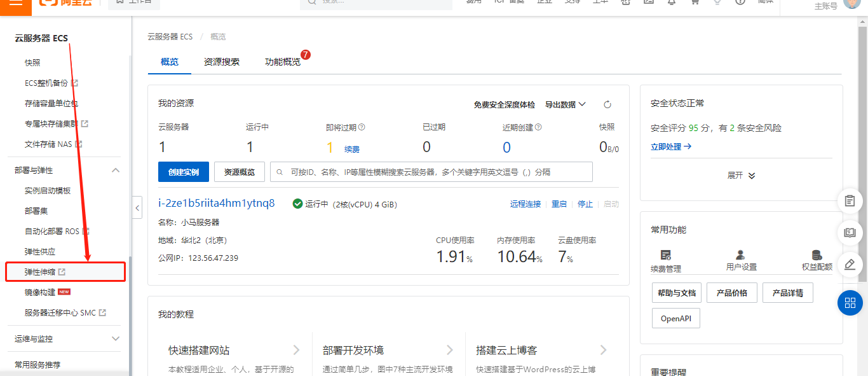Click the chevron on 搭建云上博客 card
Image resolution: width=868 pixels, height=376 pixels.
(604, 350)
